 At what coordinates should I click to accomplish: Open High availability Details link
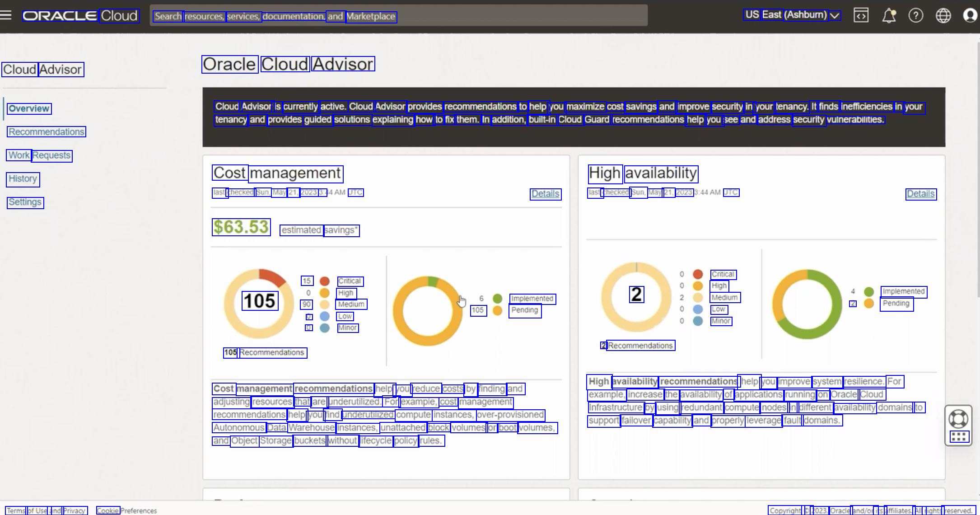pyautogui.click(x=920, y=194)
